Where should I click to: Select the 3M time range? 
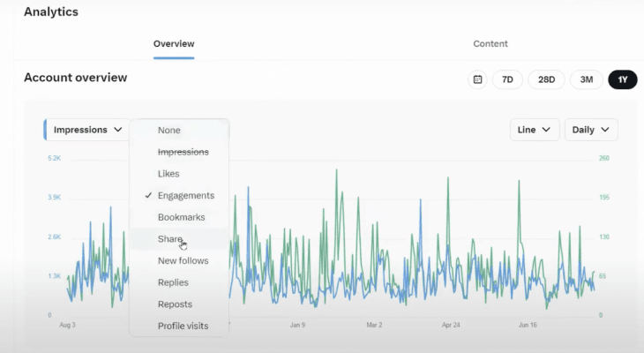586,79
